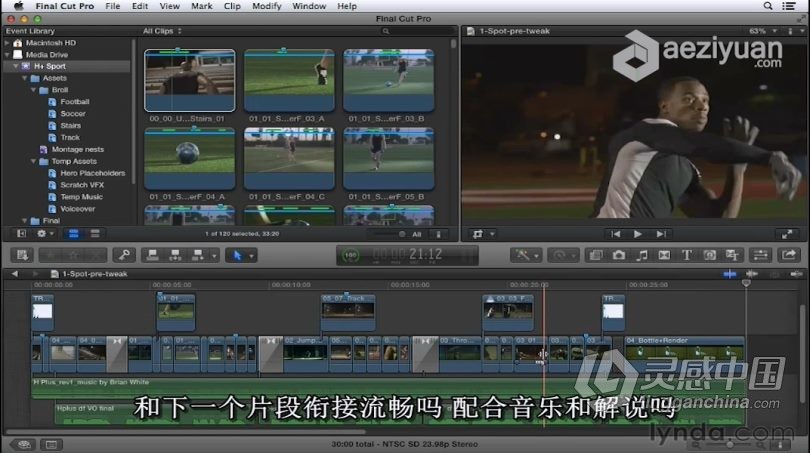Select soccer ball clip 01_01_S...erF_04_A
810x453 pixels.
190,159
